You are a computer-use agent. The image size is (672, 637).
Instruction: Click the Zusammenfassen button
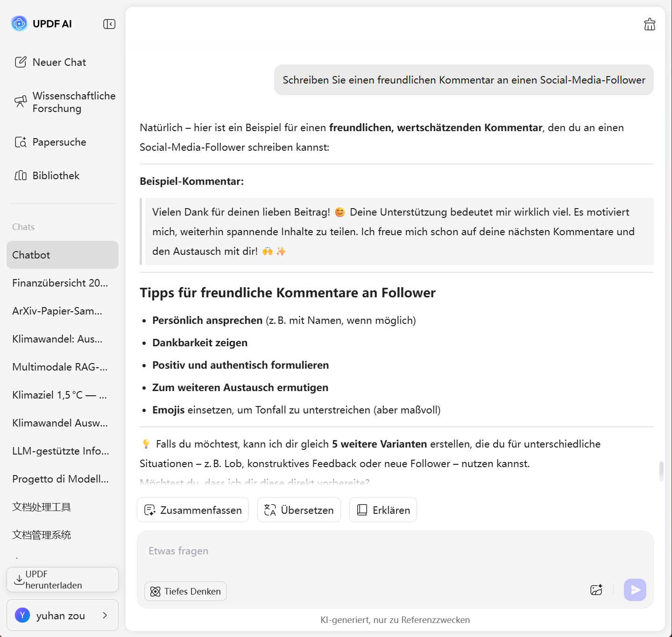point(193,510)
